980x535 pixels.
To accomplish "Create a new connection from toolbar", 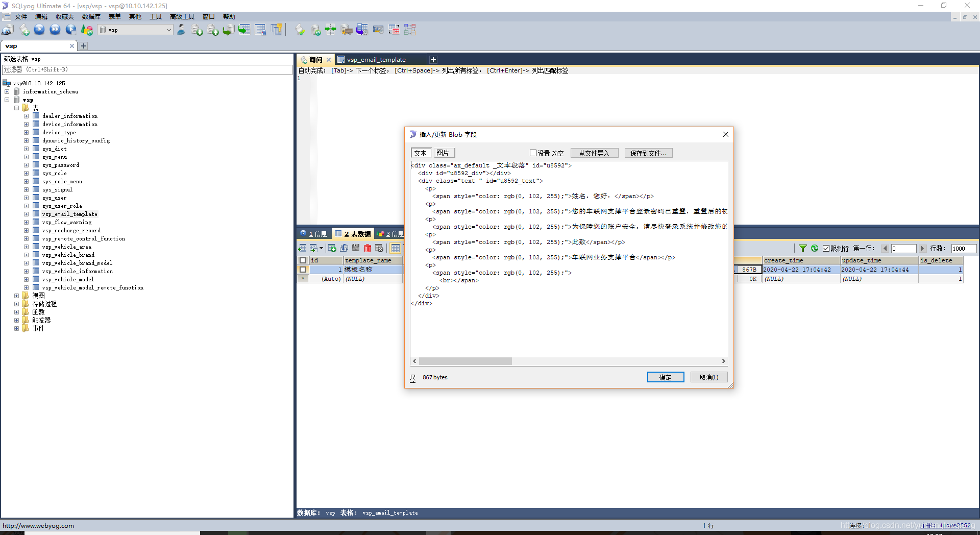I will [8, 30].
